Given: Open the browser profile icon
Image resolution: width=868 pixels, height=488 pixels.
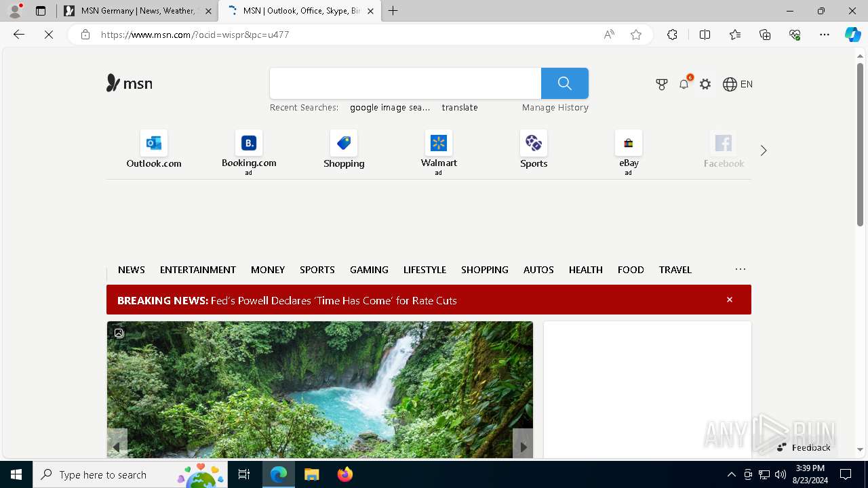Looking at the screenshot, I should click(x=14, y=11).
